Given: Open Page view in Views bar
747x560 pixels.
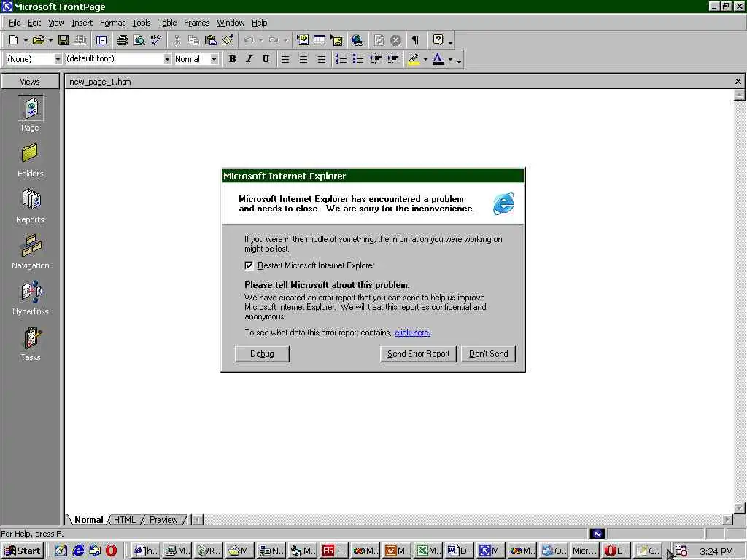Looking at the screenshot, I should [31, 113].
